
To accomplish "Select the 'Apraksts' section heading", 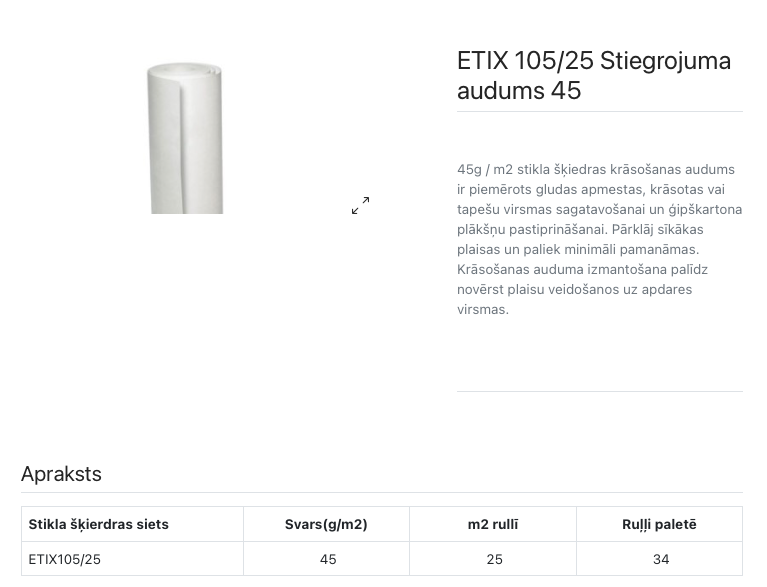I will point(62,474).
